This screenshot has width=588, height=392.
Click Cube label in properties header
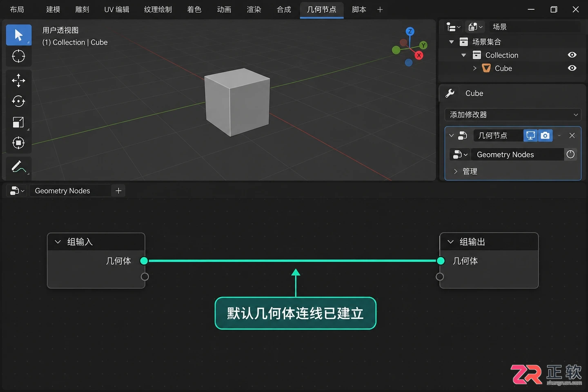(x=474, y=93)
